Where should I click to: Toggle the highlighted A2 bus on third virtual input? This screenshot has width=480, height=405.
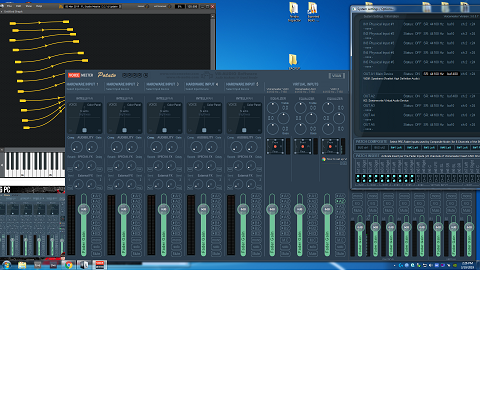point(340,201)
